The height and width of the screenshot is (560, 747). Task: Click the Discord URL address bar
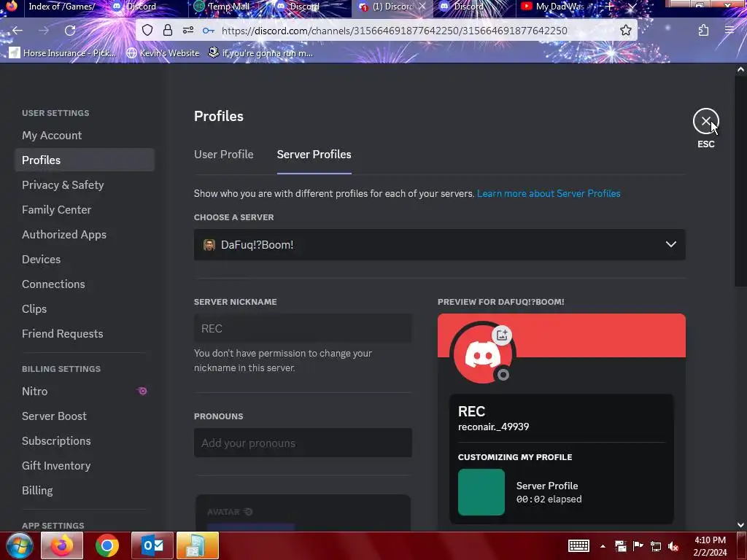394,31
